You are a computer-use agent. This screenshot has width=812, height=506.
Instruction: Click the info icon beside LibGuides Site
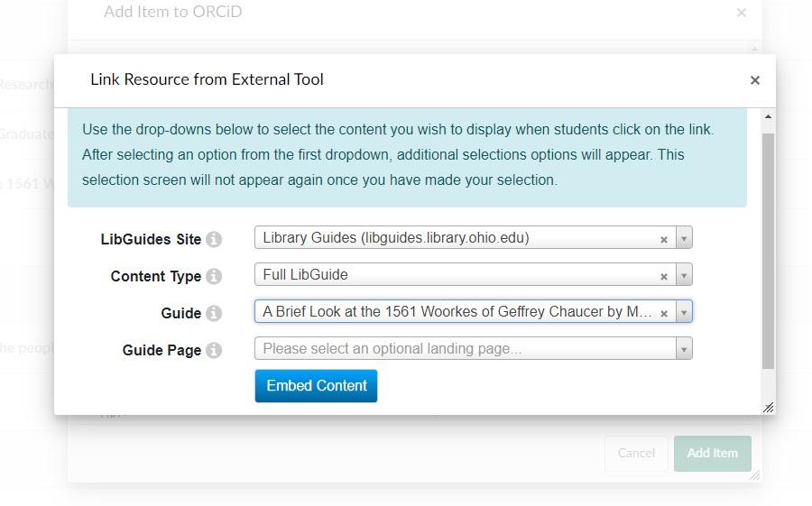(x=214, y=240)
